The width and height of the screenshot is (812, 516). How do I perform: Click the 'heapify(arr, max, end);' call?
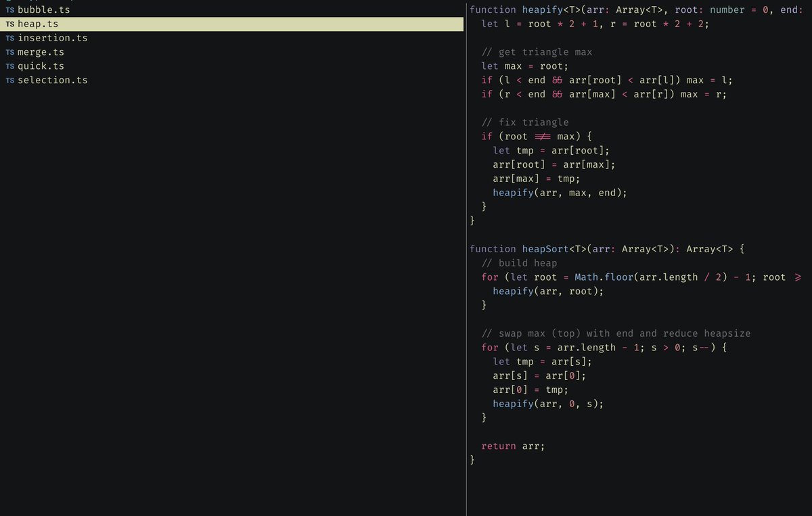pos(560,193)
